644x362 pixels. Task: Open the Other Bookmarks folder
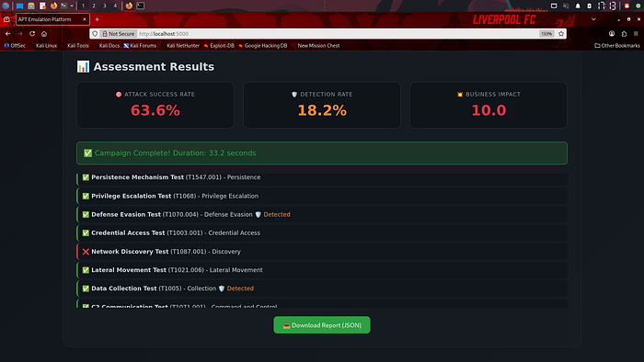(x=617, y=46)
